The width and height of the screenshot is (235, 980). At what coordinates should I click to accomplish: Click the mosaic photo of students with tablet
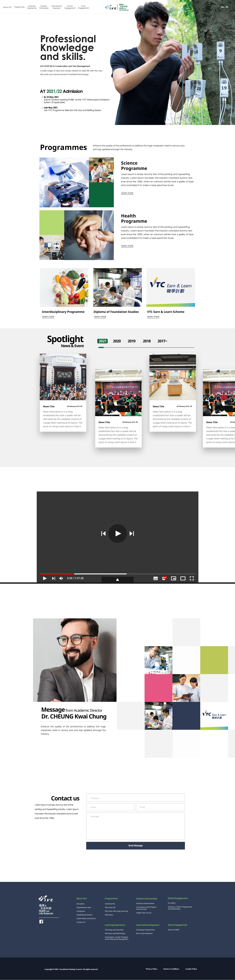point(186,688)
